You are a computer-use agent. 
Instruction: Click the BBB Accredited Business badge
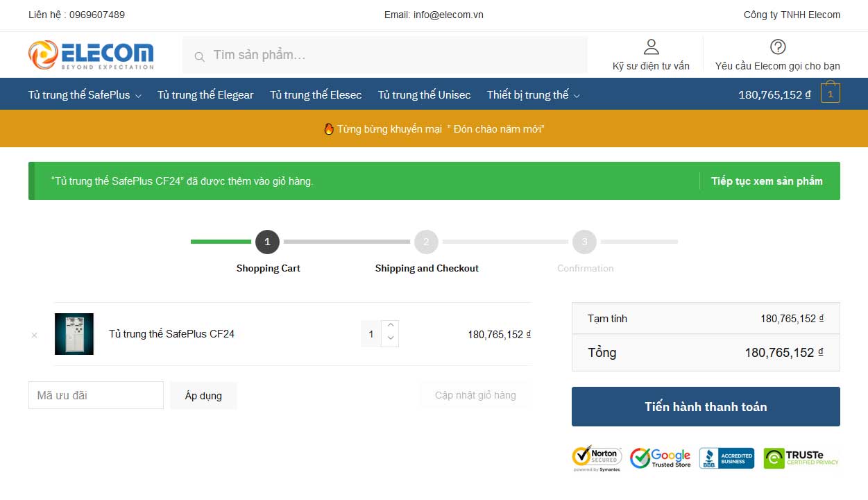click(x=726, y=458)
